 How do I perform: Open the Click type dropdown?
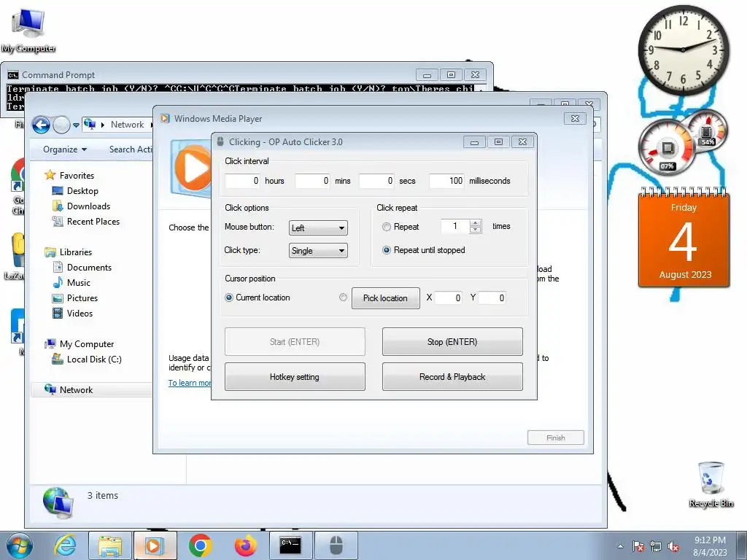point(318,251)
